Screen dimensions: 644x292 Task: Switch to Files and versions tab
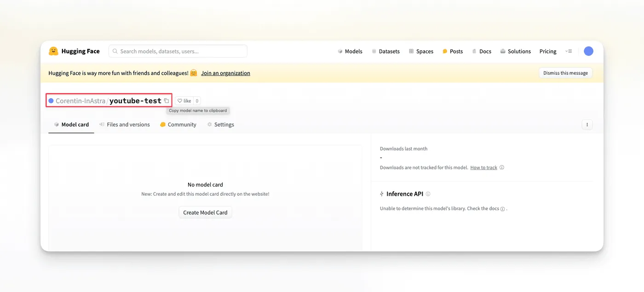point(125,124)
